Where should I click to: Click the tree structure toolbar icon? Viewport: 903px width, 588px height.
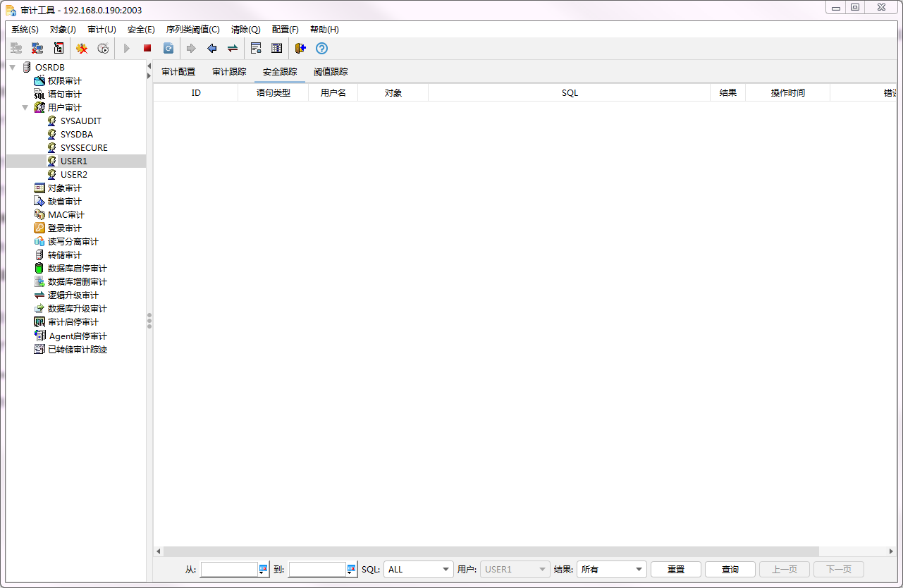(59, 49)
